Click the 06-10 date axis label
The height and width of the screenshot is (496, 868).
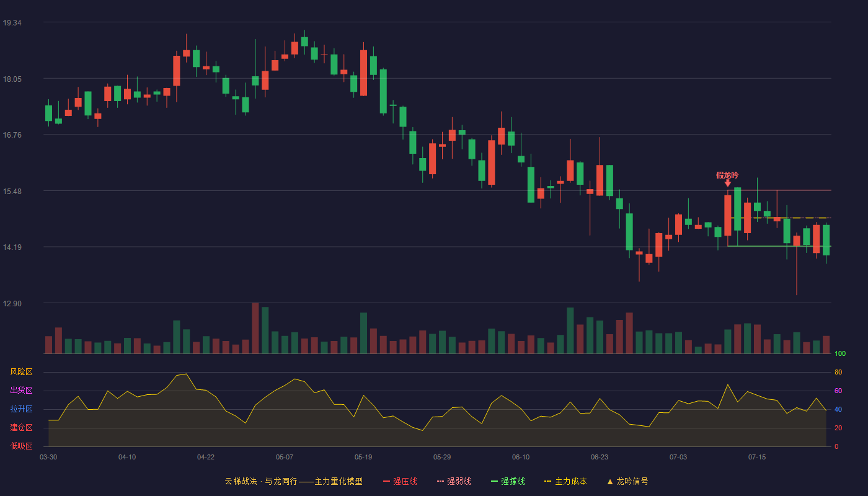click(x=521, y=457)
